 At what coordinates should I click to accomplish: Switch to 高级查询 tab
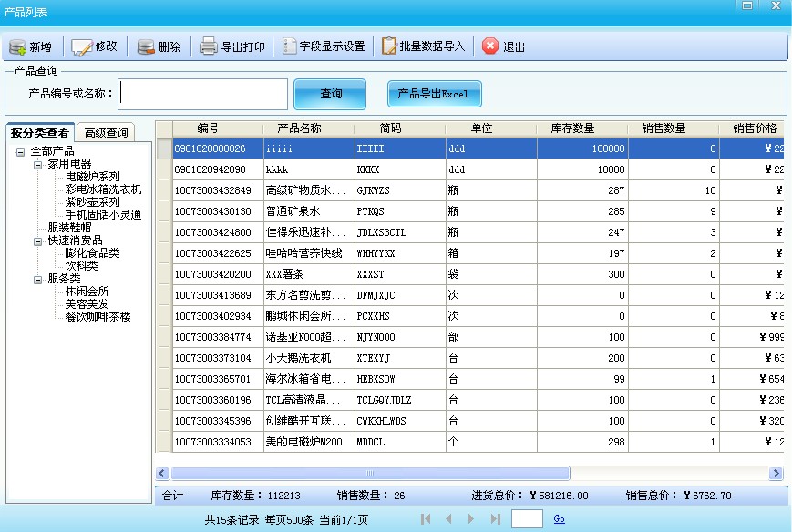(x=106, y=133)
